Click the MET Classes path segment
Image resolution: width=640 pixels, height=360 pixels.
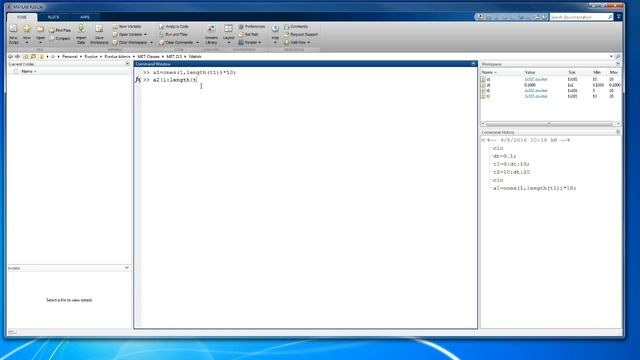click(149, 56)
